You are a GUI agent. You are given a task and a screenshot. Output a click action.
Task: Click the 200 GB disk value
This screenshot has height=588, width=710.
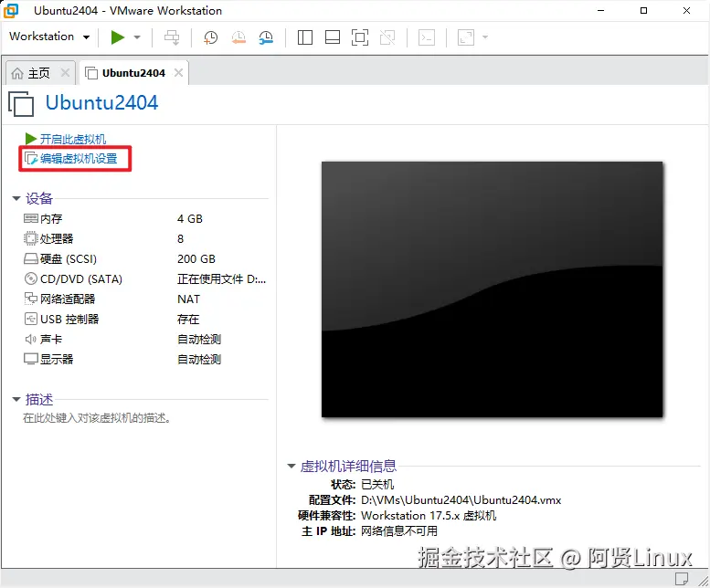pyautogui.click(x=196, y=258)
